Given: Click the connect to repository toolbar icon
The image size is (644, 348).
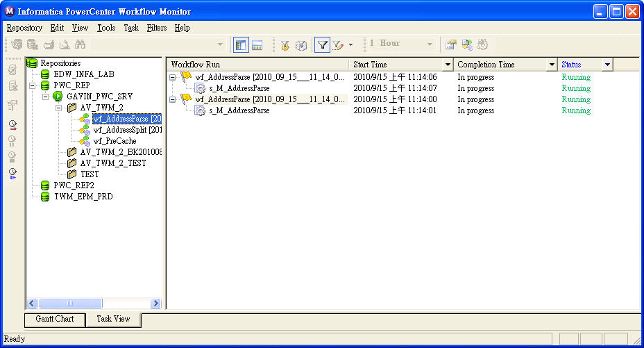Looking at the screenshot, I should 17,44.
